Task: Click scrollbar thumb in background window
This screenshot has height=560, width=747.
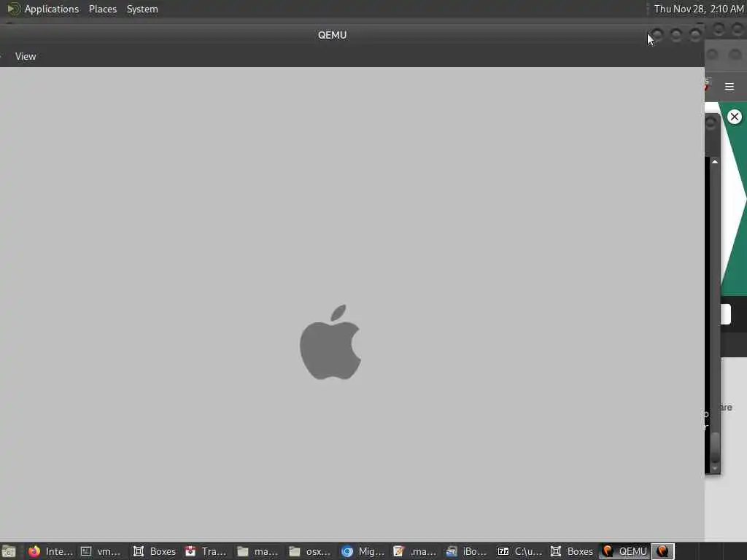Action: 715,447
